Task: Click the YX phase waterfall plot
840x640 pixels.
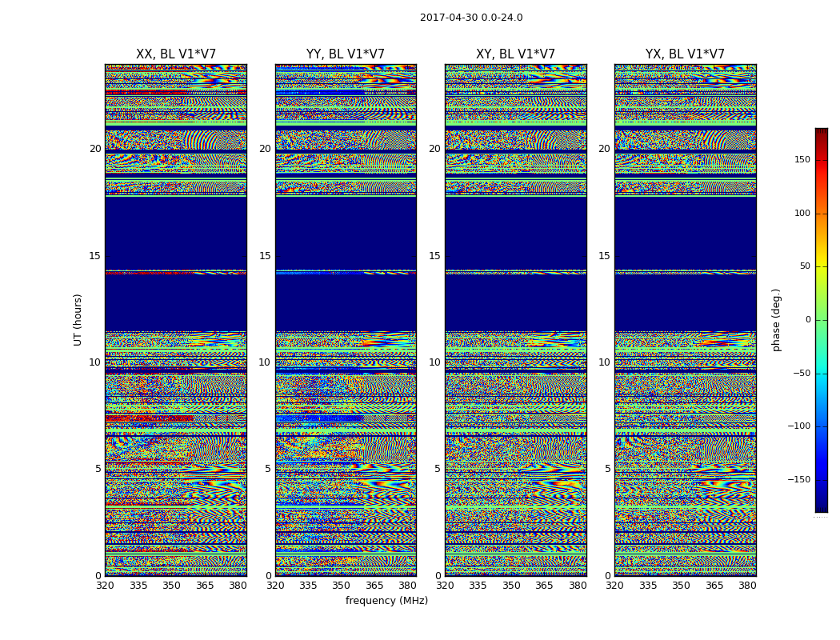Action: coord(685,320)
